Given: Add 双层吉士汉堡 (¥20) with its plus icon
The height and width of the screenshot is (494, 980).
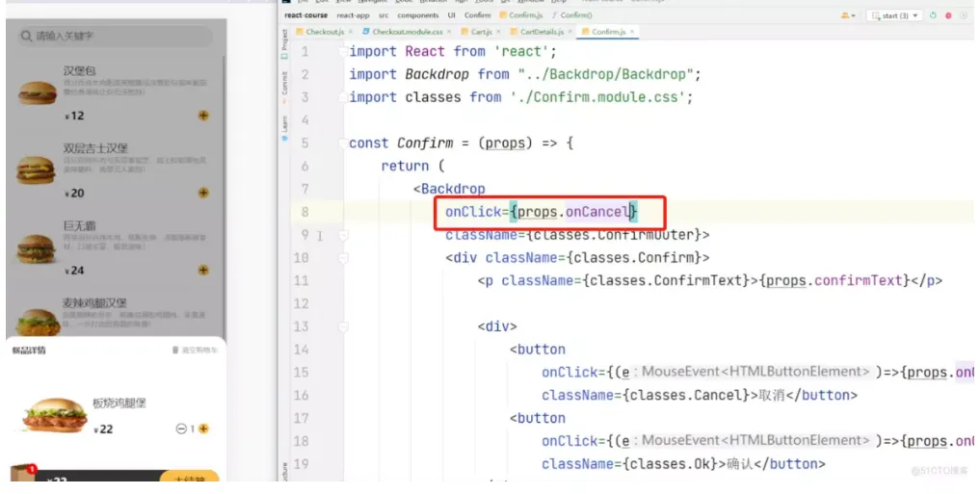Looking at the screenshot, I should coord(203,193).
